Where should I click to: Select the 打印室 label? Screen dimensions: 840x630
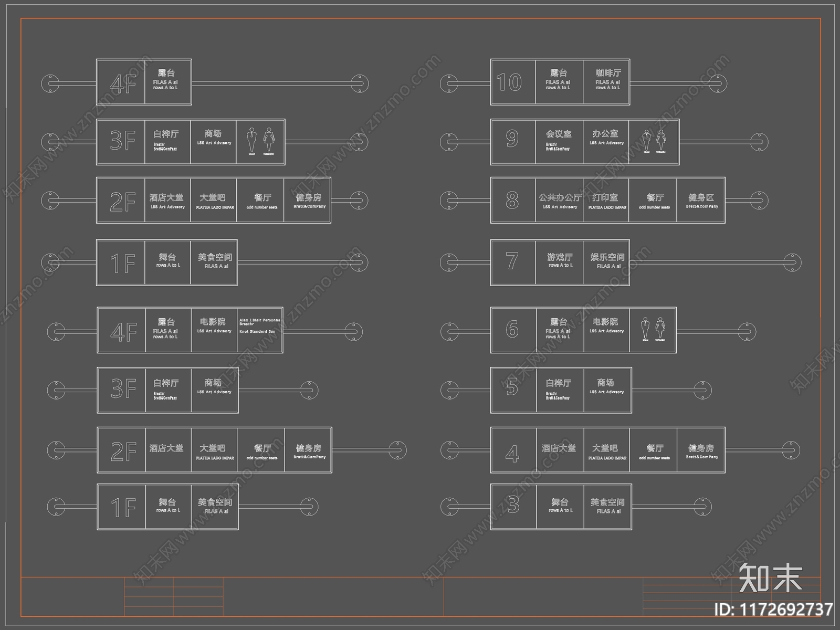tap(605, 197)
